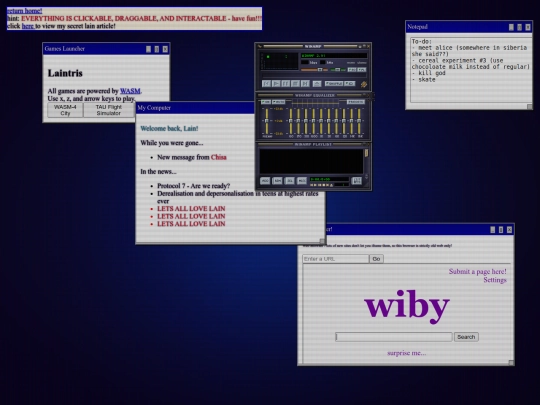
Task: Open the playlist LIST OPTS menu button
Action: click(x=357, y=181)
